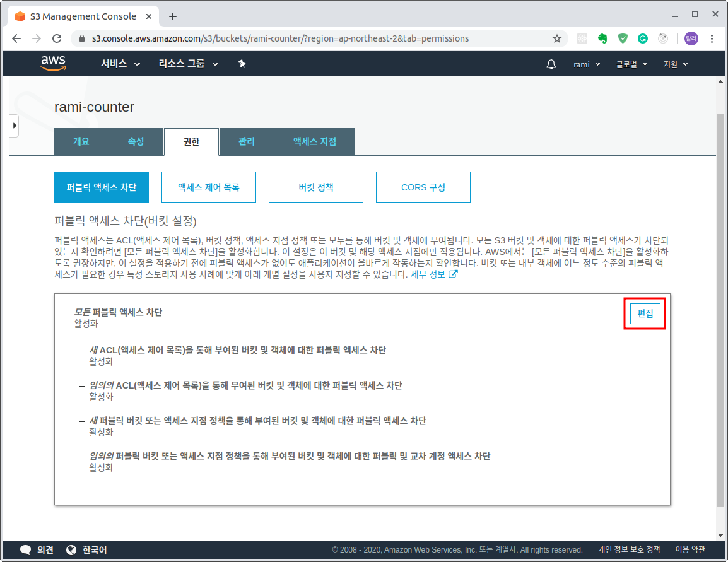This screenshot has width=728, height=562.
Task: Open the 액세스 제어 목록 section
Action: [x=209, y=187]
